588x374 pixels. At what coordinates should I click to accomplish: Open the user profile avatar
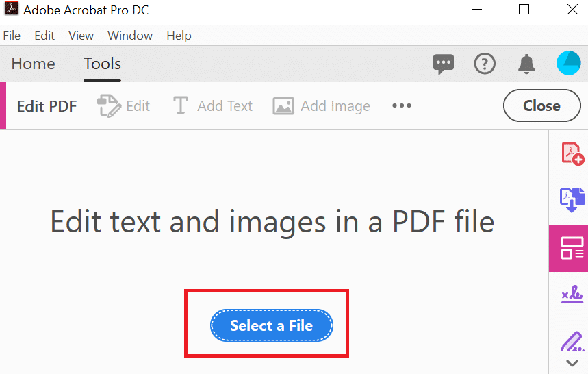(x=569, y=63)
